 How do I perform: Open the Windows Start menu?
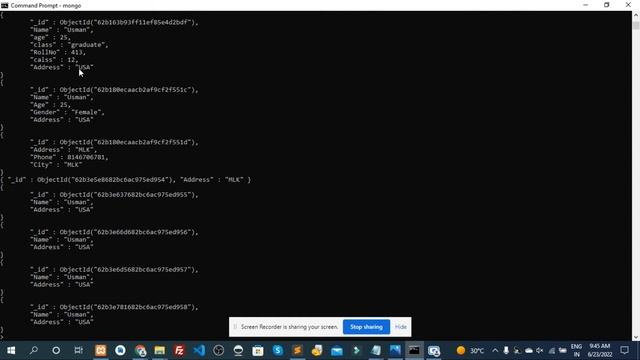pyautogui.click(x=11, y=350)
